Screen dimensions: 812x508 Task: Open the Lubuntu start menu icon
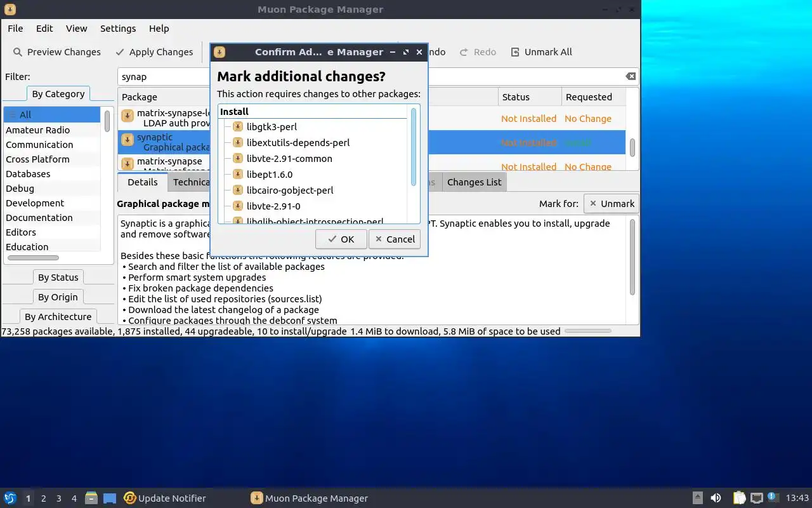[x=10, y=498]
